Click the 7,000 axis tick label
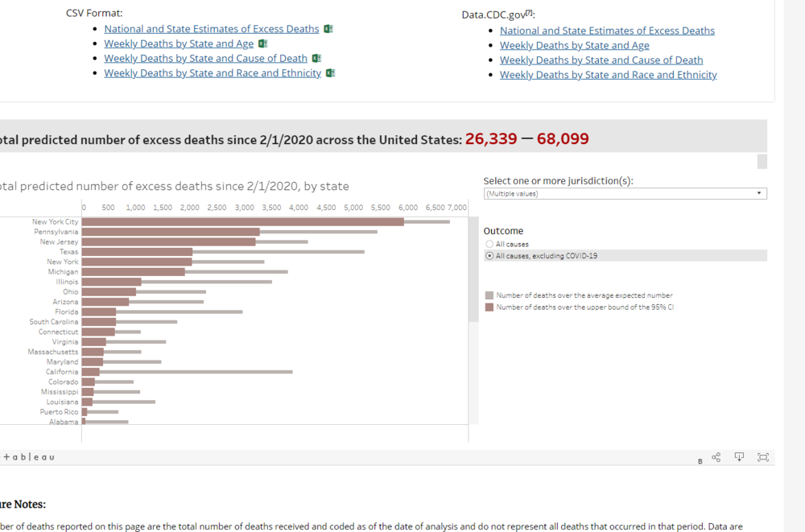The height and width of the screenshot is (532, 805). coord(457,208)
